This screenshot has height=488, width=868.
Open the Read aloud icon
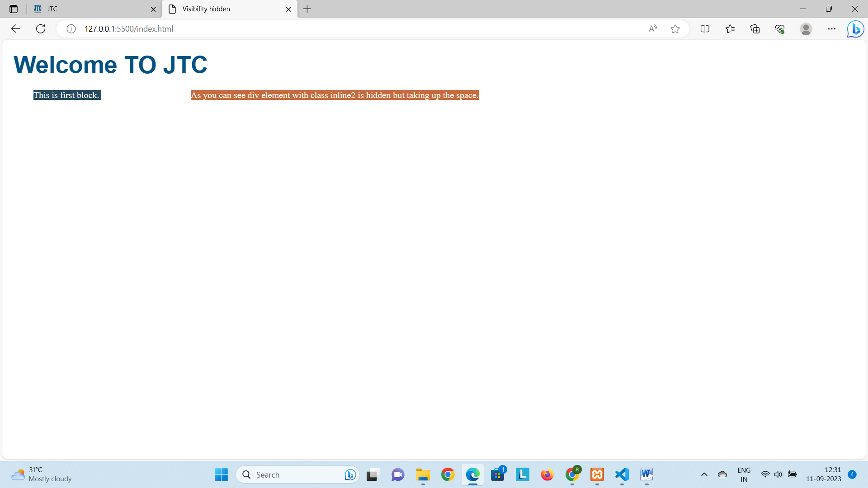(x=652, y=29)
